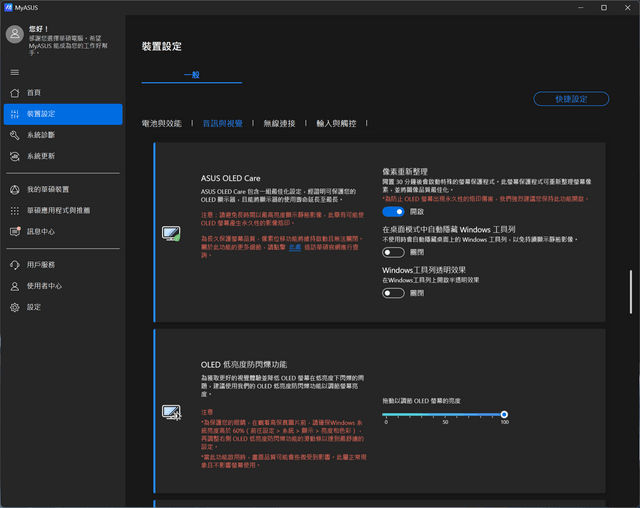Screen dimensions: 640x508
Task: Click the 設定 gear icon
Action: (x=15, y=307)
